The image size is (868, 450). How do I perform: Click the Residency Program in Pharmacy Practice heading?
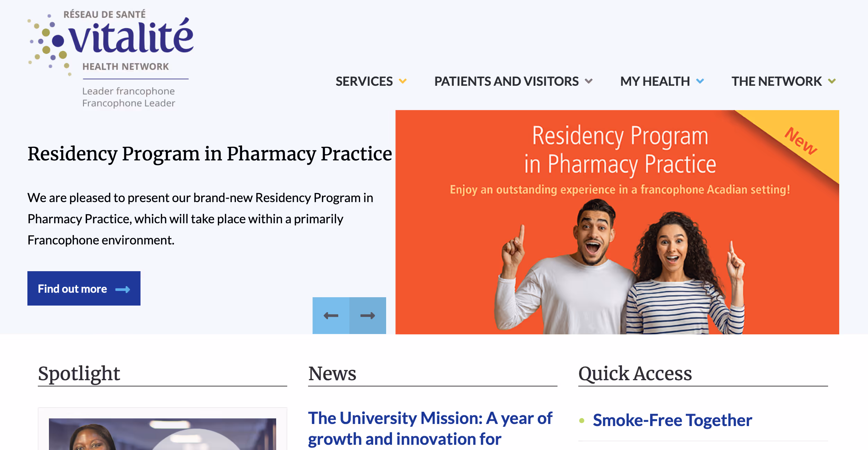(210, 153)
